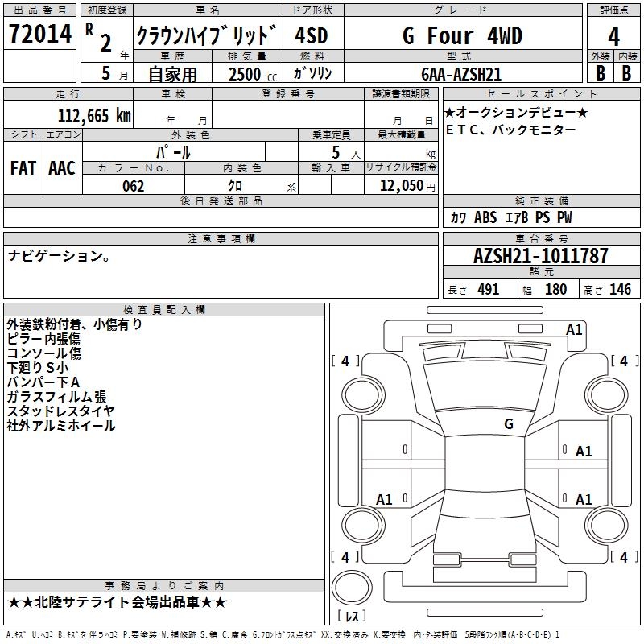Image resolution: width=644 pixels, height=644 pixels.
Task: Select the overall score 4 under 評価点
Action: [x=613, y=37]
